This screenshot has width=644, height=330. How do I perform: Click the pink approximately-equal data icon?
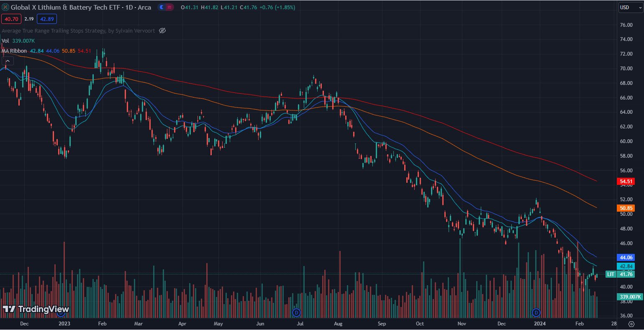(x=169, y=7)
